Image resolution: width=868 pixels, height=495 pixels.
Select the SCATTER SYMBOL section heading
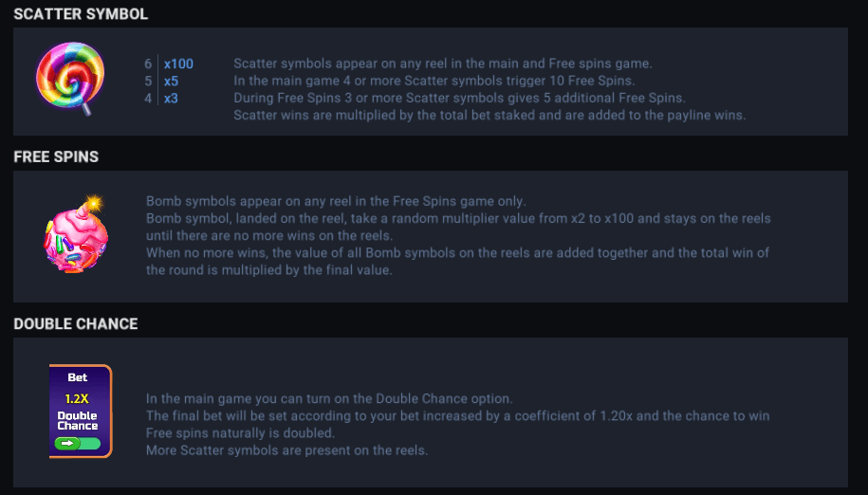pyautogui.click(x=81, y=14)
